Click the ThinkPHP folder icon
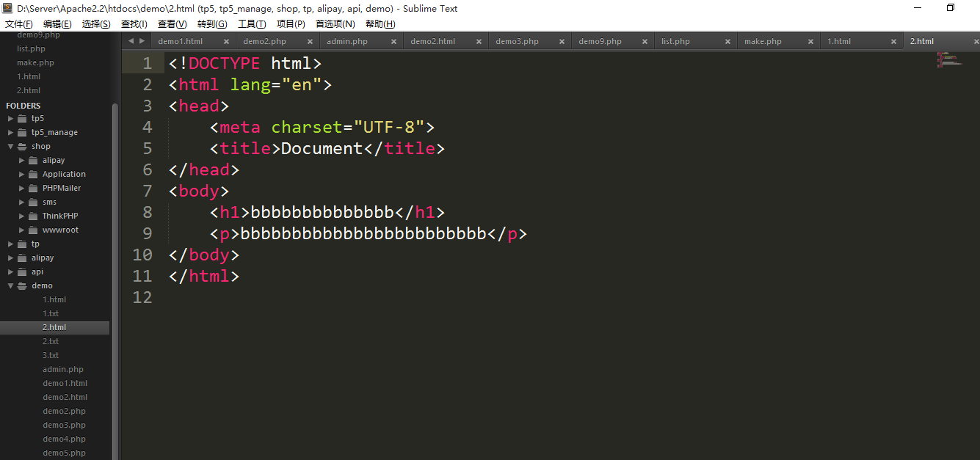This screenshot has height=460, width=980. 33,216
